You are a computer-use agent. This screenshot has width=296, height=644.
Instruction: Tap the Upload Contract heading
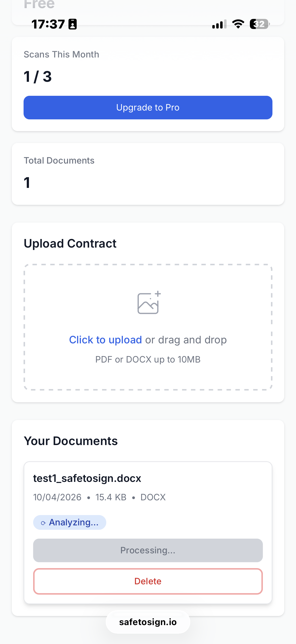(x=70, y=243)
